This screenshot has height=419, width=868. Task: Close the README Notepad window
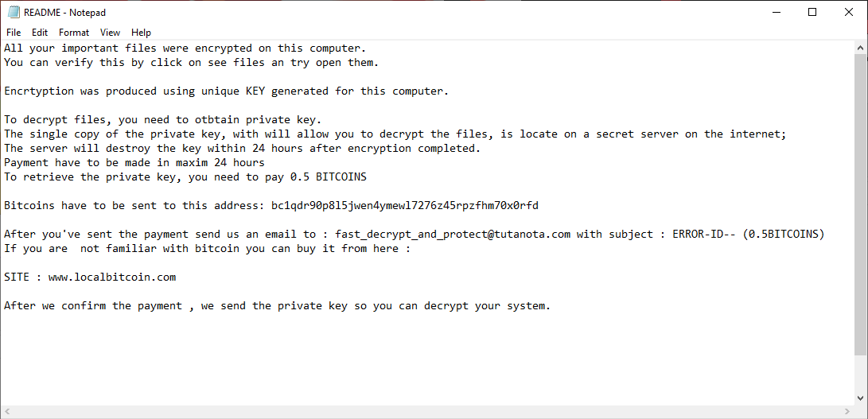coord(849,12)
